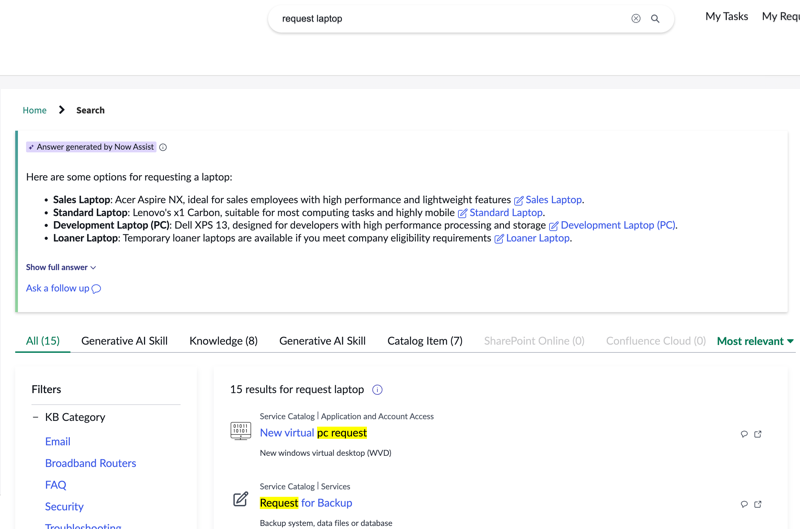Screen dimensions: 800x529
Task: Open New virtual pc request in new window icon
Action: click(x=758, y=434)
